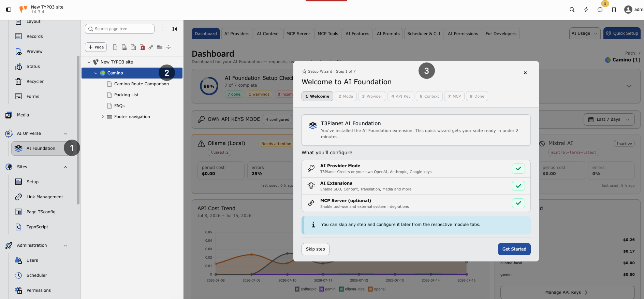Toggle the AI Extensions checkbox
Screen dimensions: 644x299
pos(518,186)
